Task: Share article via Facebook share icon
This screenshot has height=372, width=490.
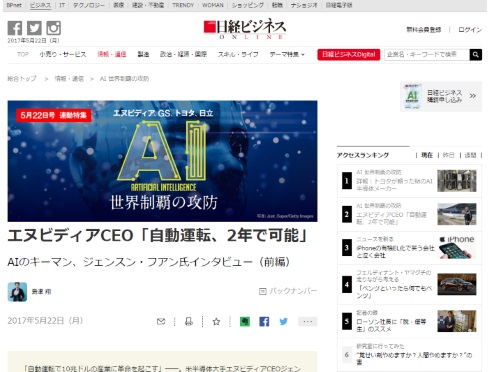Action: click(x=264, y=321)
